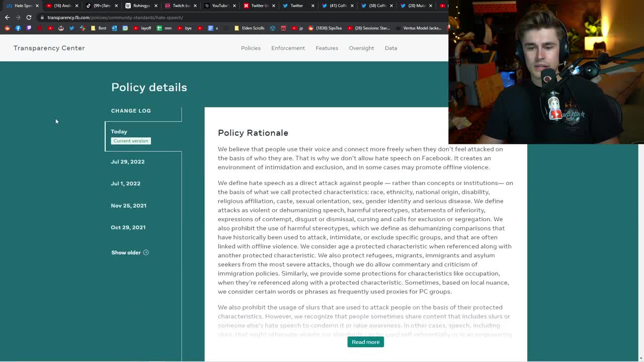Image resolution: width=644 pixels, height=362 pixels.
Task: Open the Best bookmarks folder
Action: pos(99,28)
